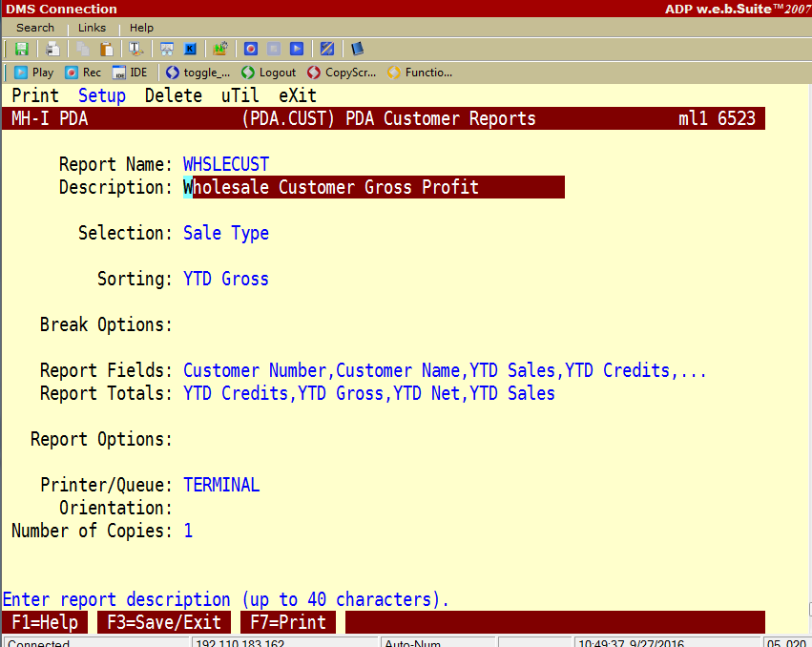
Task: Click the 192.110.183.162 status bar entry
Action: tap(285, 643)
